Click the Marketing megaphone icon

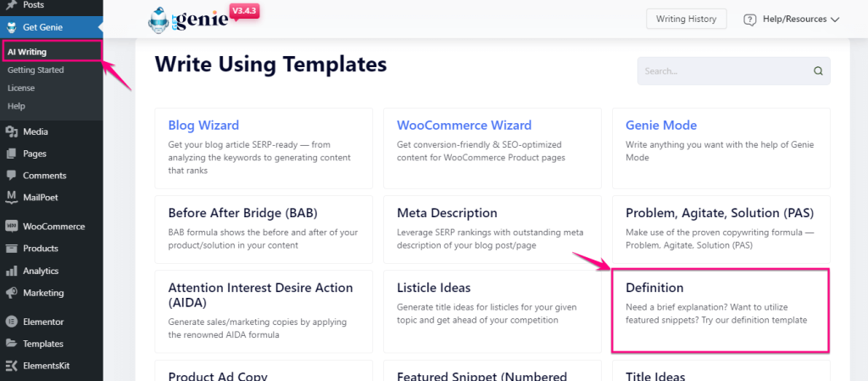coord(11,293)
